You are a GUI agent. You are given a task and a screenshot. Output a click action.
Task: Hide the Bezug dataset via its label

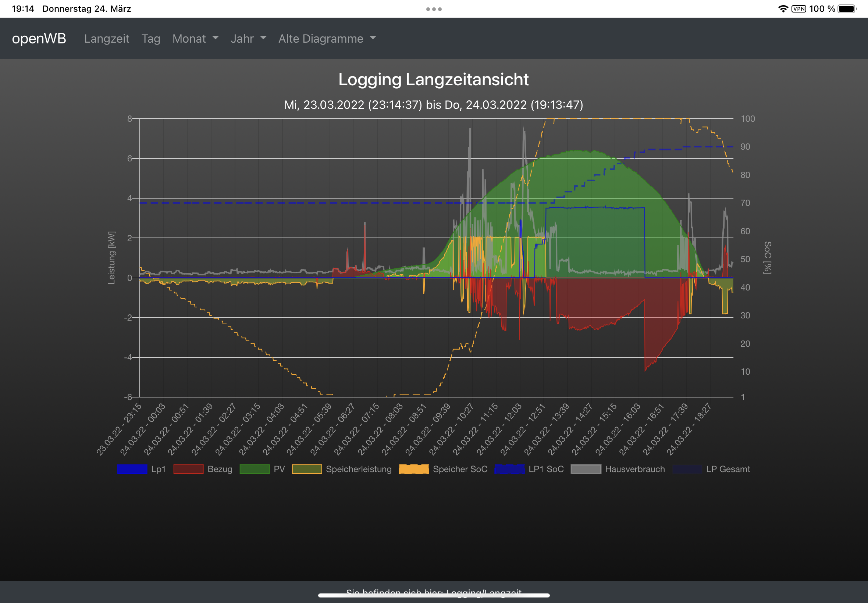pos(220,469)
